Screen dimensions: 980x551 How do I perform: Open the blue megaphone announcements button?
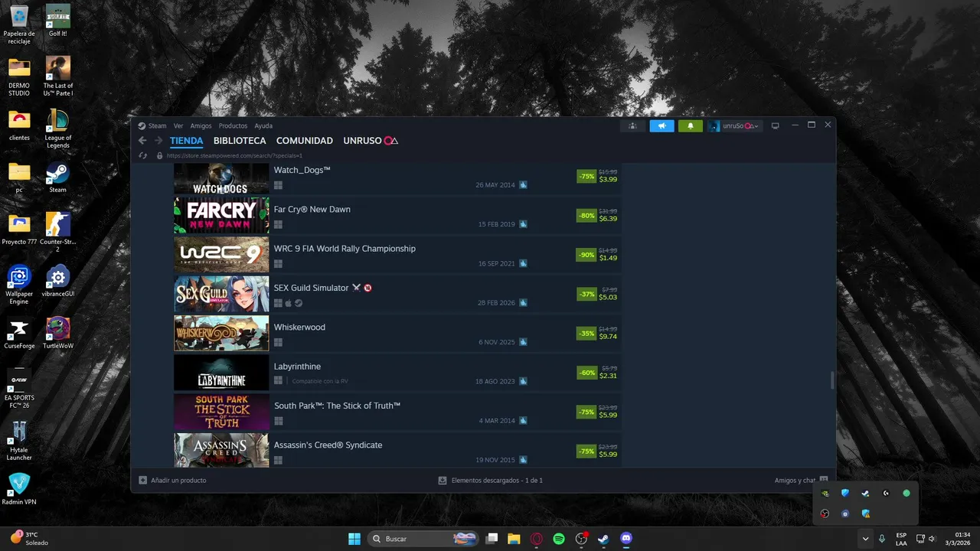[661, 126]
